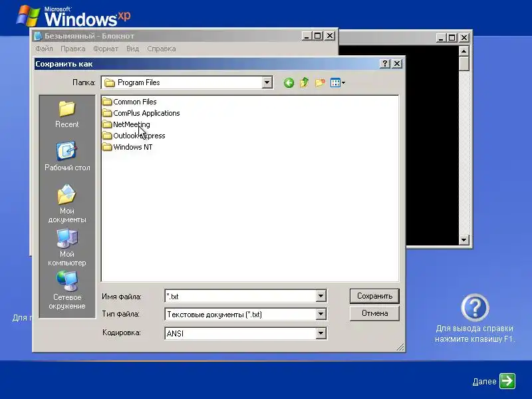
Task: Go back using the green back arrow
Action: 289,82
